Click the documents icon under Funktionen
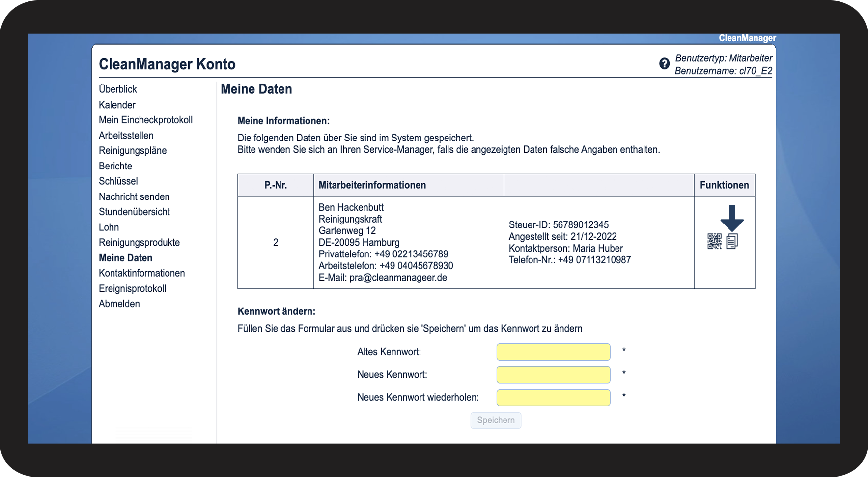The height and width of the screenshot is (477, 868). point(732,241)
